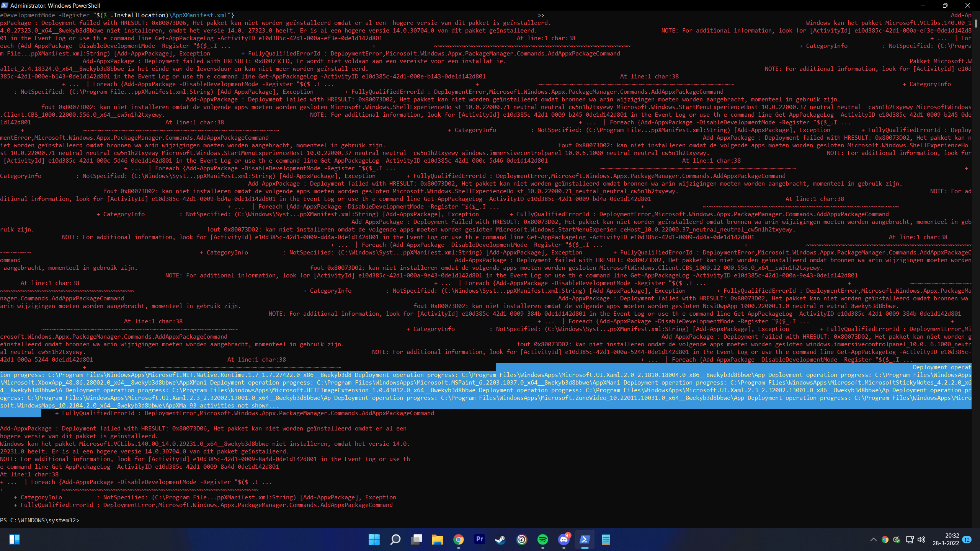Open Ubisoft Connect from the taskbar
Viewport: 980px width, 551px height.
click(521, 540)
